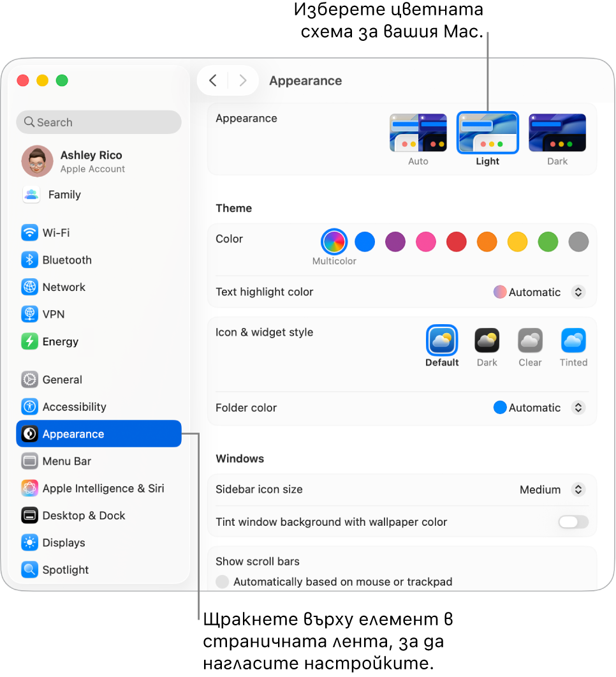Open Displays settings
This screenshot has height=677, width=616.
tap(66, 542)
